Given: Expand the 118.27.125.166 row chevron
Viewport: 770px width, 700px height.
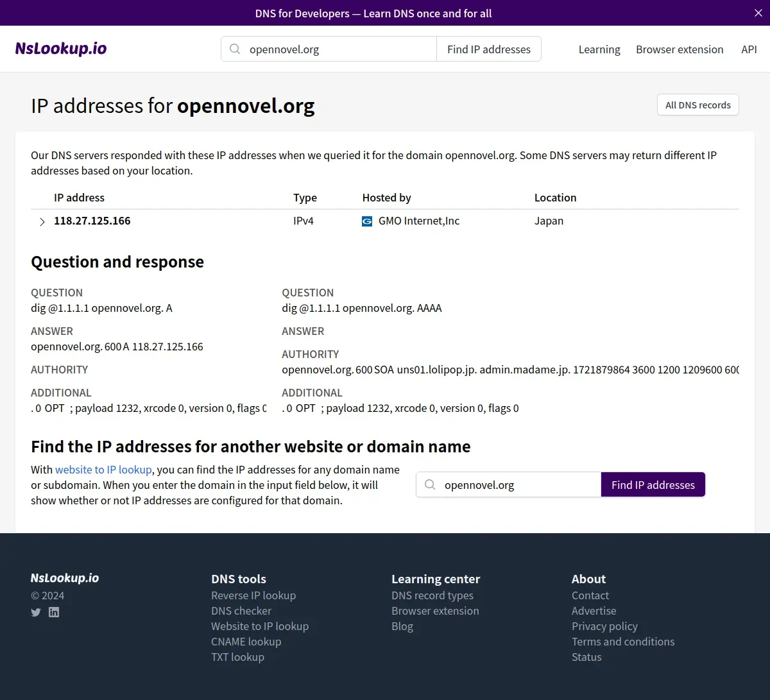Looking at the screenshot, I should pos(42,221).
